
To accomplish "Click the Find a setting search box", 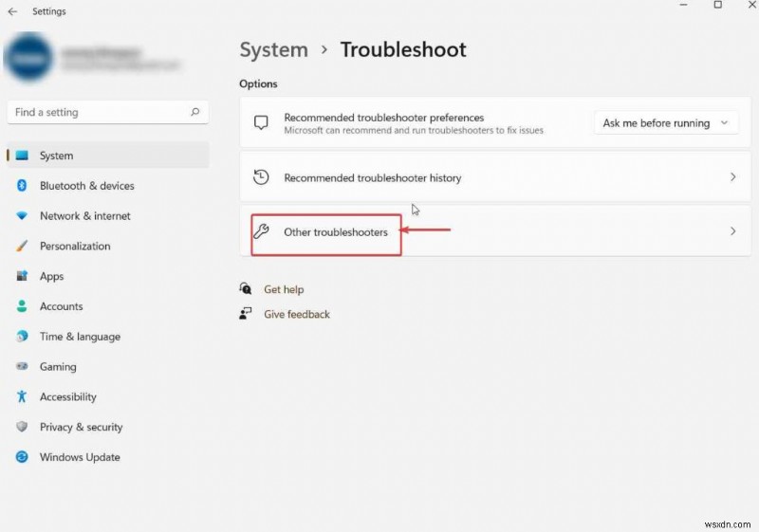I will 108,112.
